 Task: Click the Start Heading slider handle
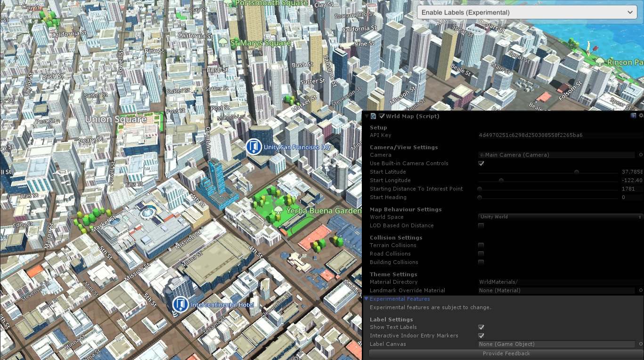pos(480,197)
